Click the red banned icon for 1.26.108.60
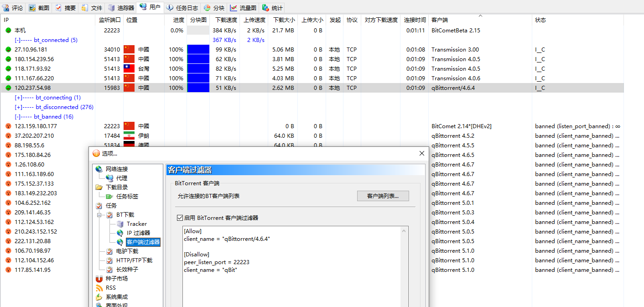This screenshot has width=644, height=307. [8, 165]
